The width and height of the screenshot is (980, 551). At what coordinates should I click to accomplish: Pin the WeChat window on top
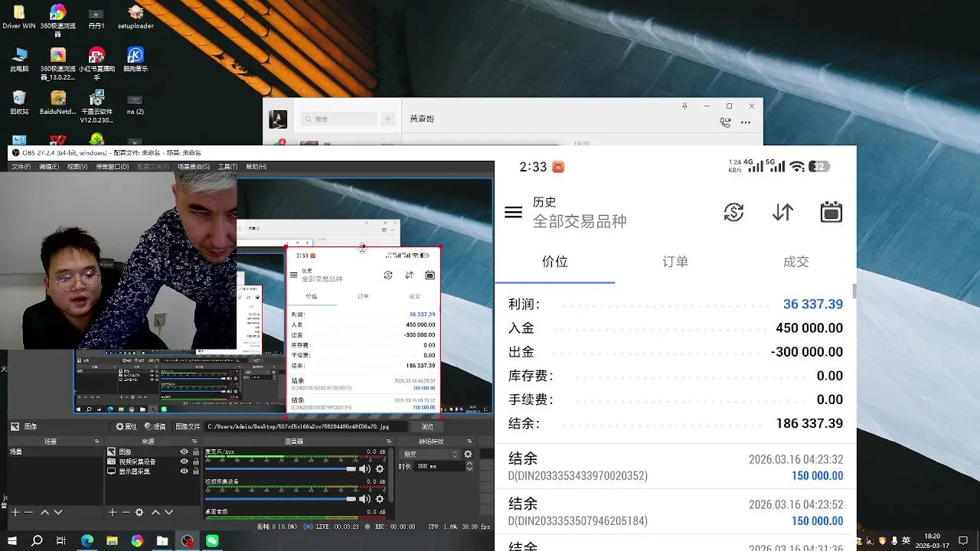684,106
